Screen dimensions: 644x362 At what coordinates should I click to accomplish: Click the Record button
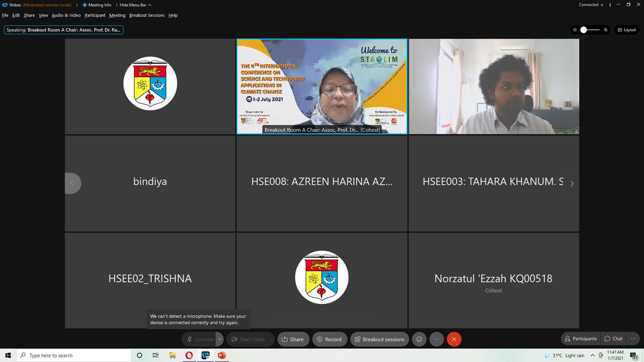pos(329,339)
